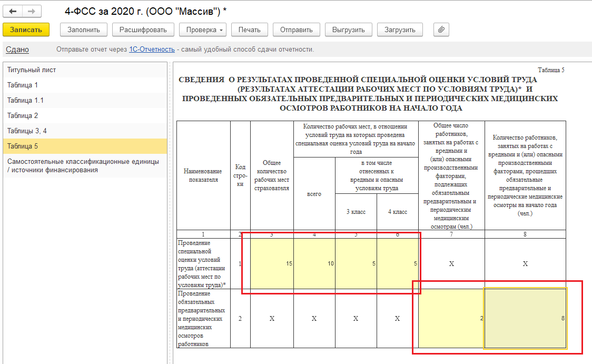
Task: Switch to Таблицы 3, 4 section
Action: (x=85, y=131)
